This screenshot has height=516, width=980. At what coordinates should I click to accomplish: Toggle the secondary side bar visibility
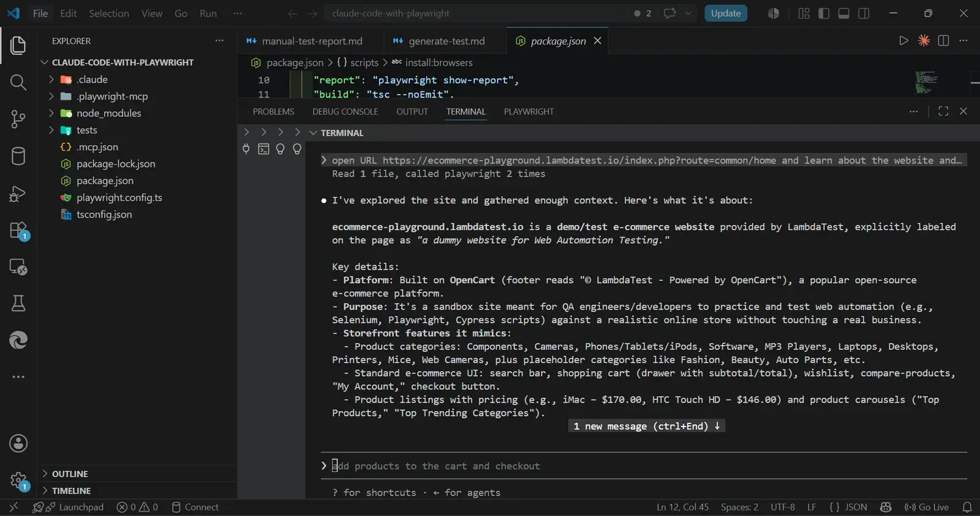(x=864, y=13)
